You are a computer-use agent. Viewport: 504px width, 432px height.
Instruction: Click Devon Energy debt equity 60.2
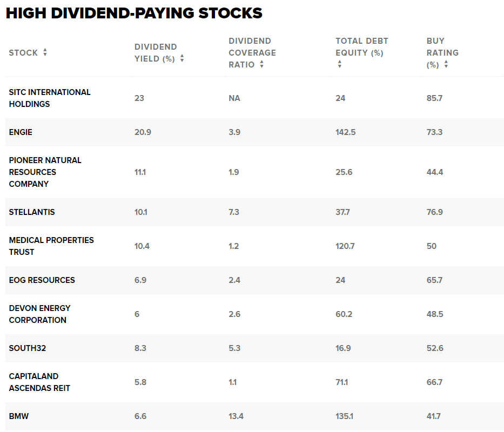(344, 314)
